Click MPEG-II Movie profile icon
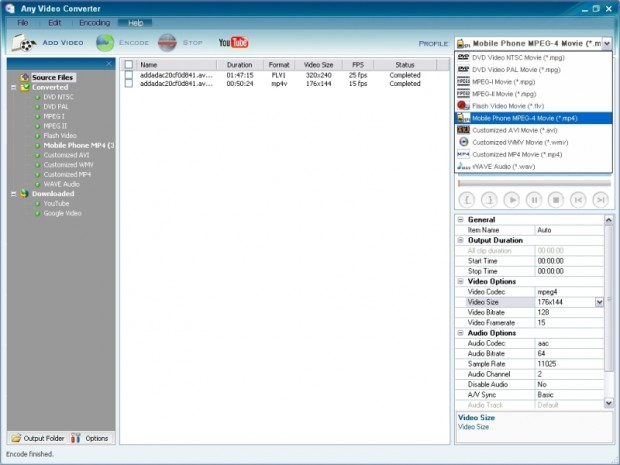Viewport: 620px width, 465px height. [463, 94]
